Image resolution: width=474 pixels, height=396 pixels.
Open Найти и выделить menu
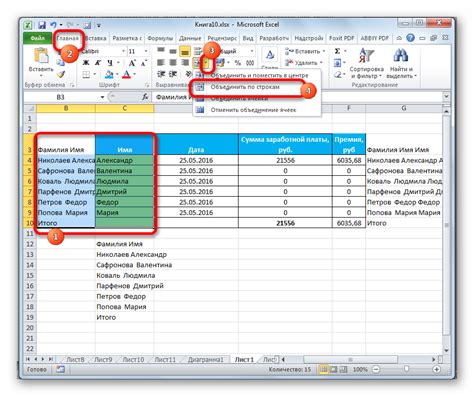coord(401,64)
